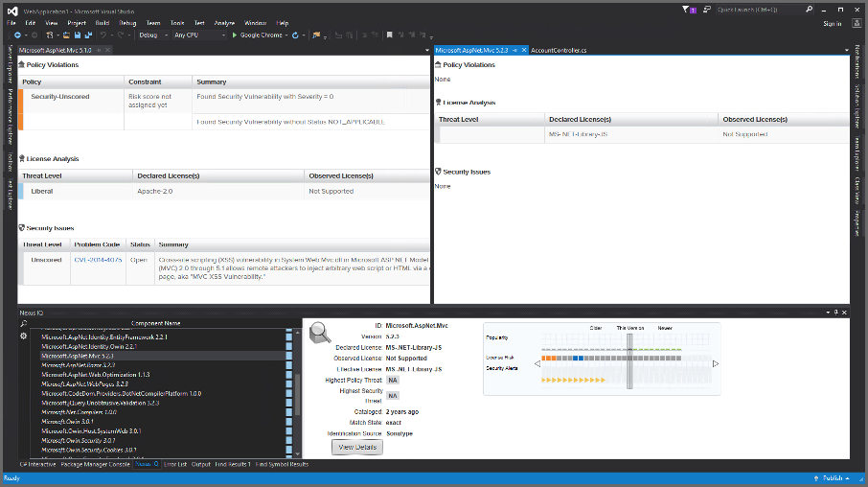Click the Publish up-arrow icon in status bar
The image size is (868, 487).
(x=816, y=478)
